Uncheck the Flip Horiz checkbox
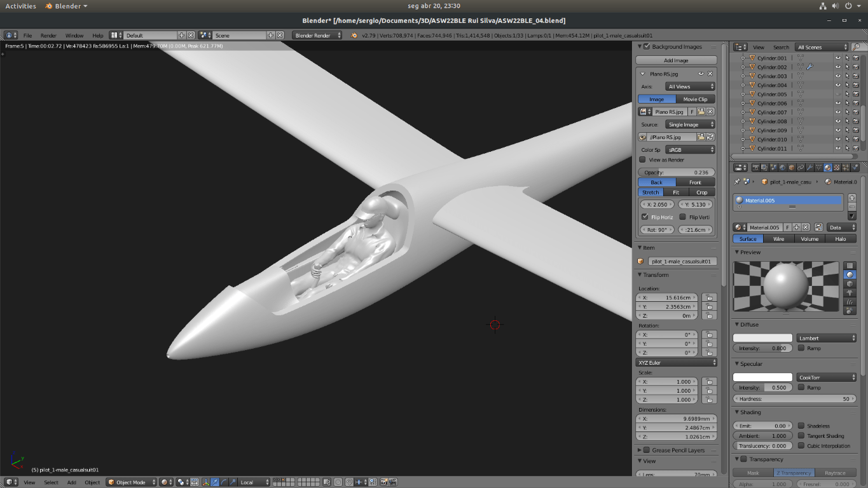 (645, 217)
